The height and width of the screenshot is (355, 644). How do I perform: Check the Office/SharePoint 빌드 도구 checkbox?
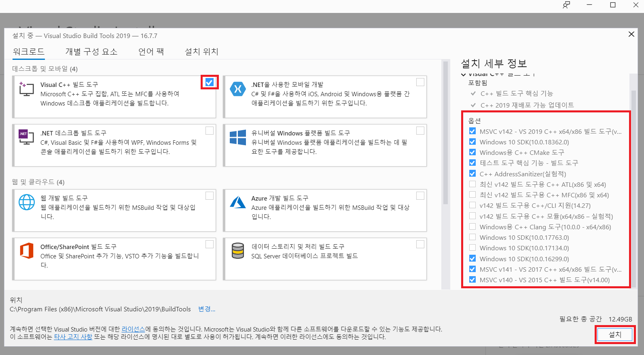210,244
